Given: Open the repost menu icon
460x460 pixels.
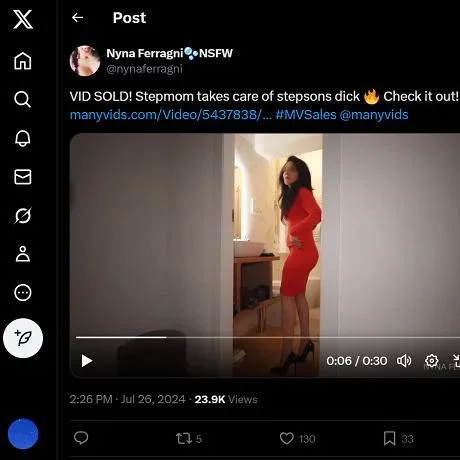Looking at the screenshot, I should [184, 438].
